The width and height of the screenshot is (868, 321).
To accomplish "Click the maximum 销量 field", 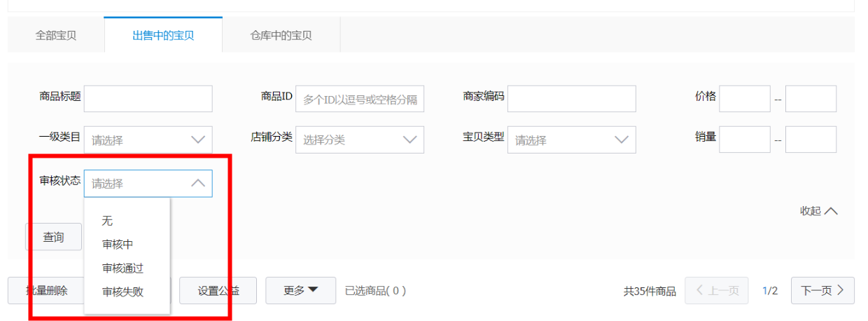I will pyautogui.click(x=811, y=139).
